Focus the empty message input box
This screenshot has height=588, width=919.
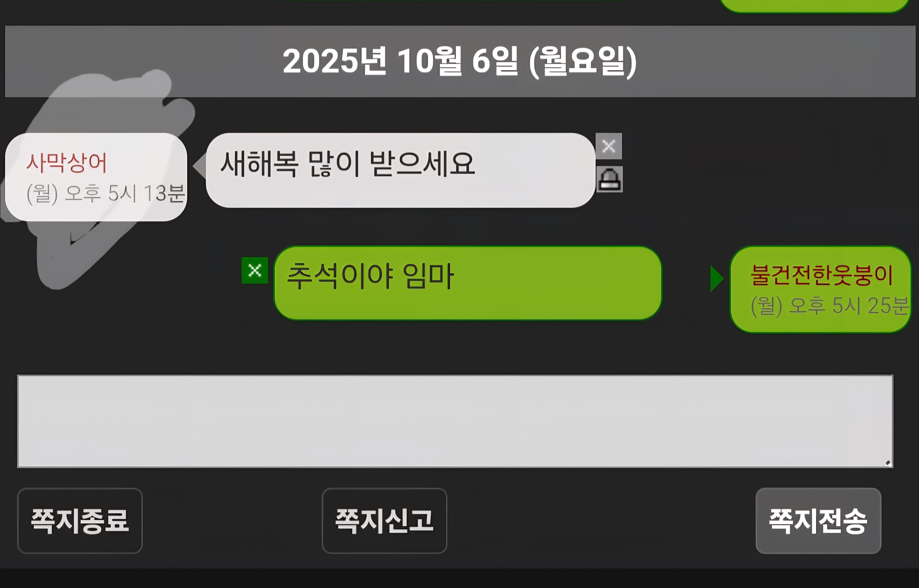tap(455, 421)
